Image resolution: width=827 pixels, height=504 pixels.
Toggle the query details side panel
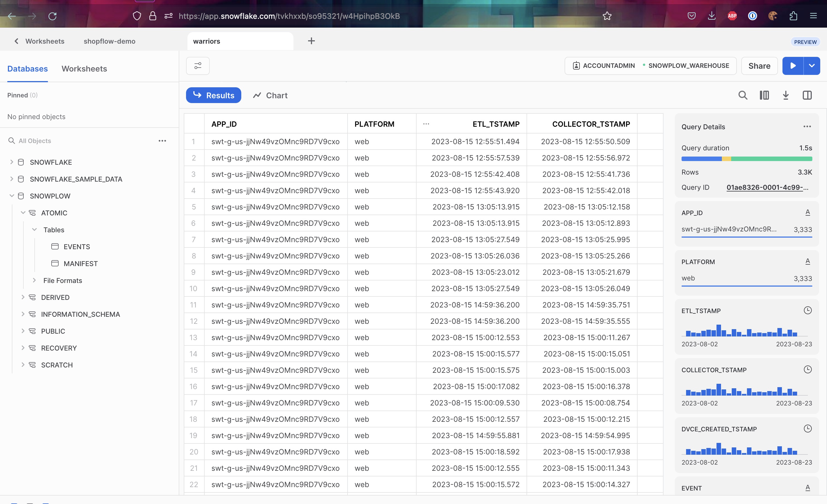[x=807, y=95]
